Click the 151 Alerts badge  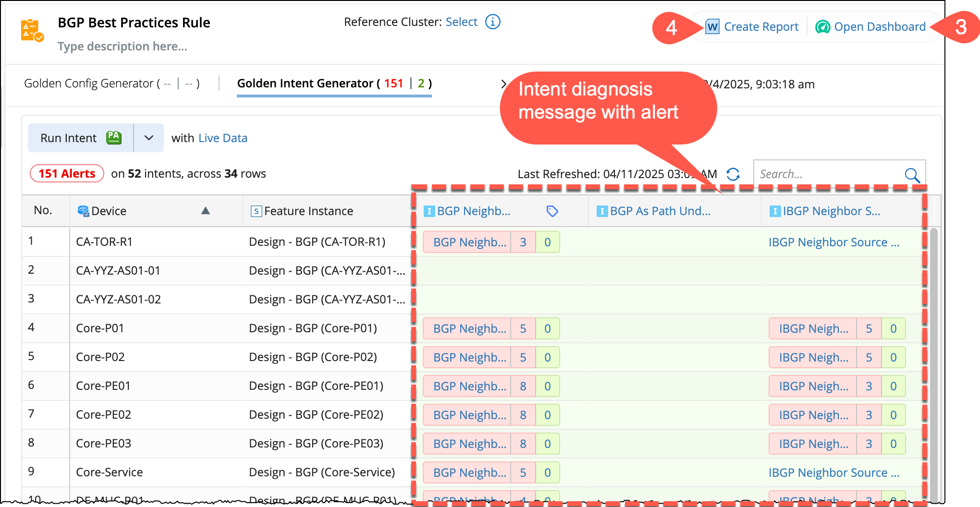click(x=67, y=173)
